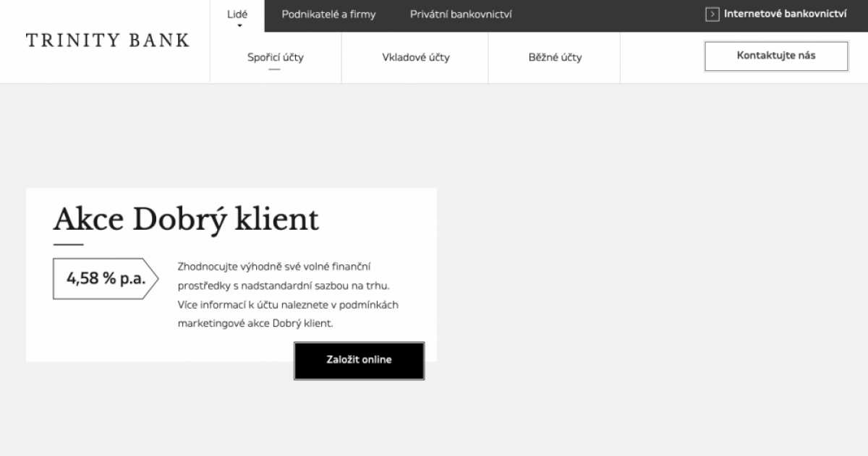The image size is (868, 456).
Task: Click the arrow icon beside Internetové bankovnictví
Action: coord(712,14)
